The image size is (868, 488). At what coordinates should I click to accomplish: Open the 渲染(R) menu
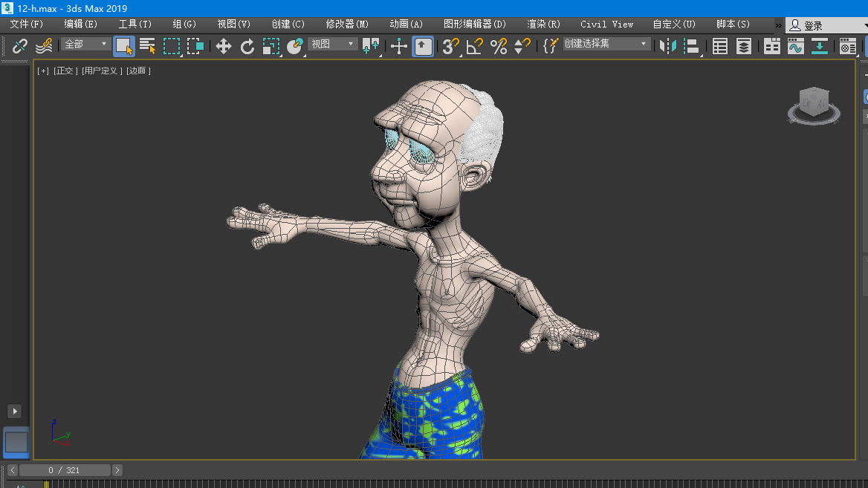click(543, 25)
